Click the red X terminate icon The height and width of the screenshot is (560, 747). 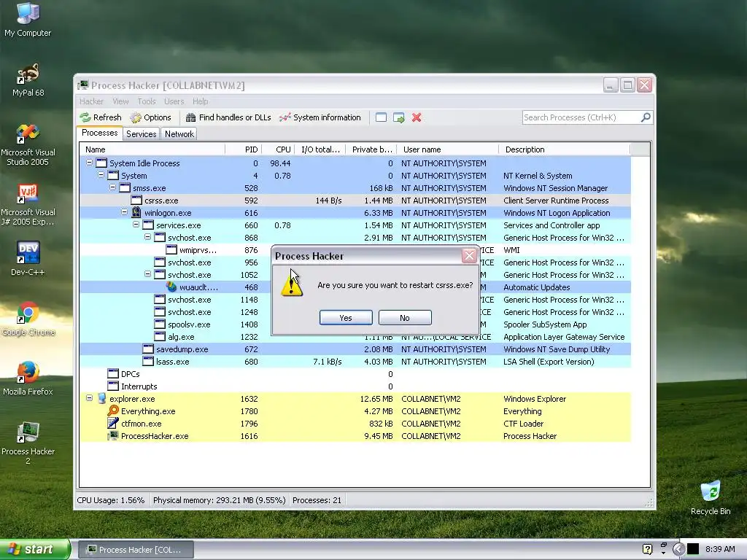[x=417, y=117]
